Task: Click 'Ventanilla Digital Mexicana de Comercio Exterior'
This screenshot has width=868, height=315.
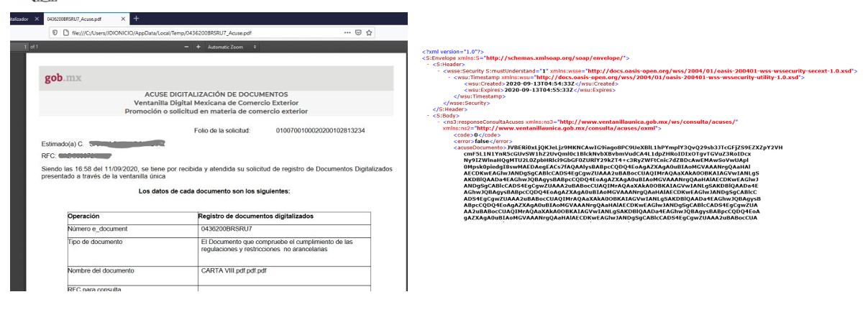Action: (x=215, y=104)
